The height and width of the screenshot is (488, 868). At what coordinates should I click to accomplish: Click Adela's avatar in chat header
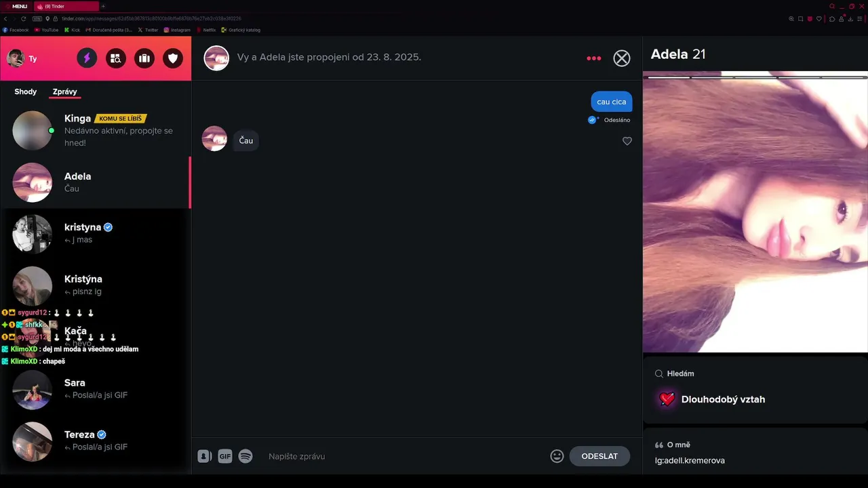point(217,58)
